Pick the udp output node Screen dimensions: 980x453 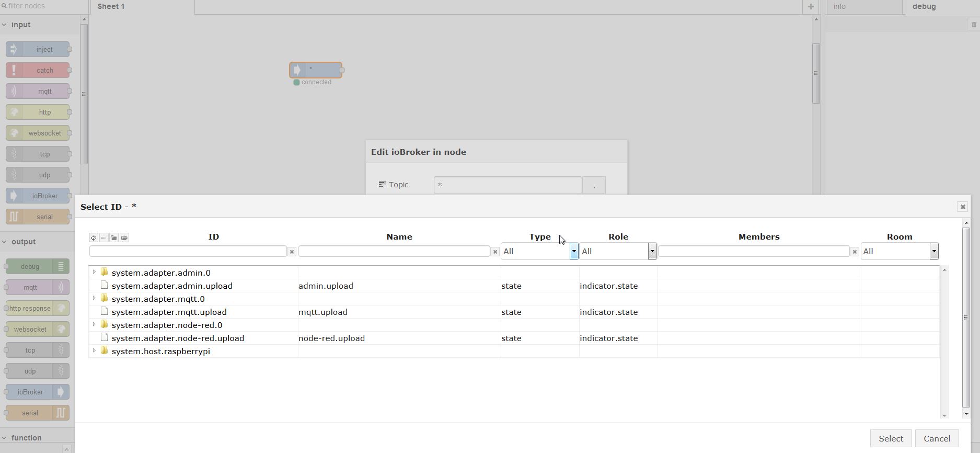pyautogui.click(x=38, y=371)
